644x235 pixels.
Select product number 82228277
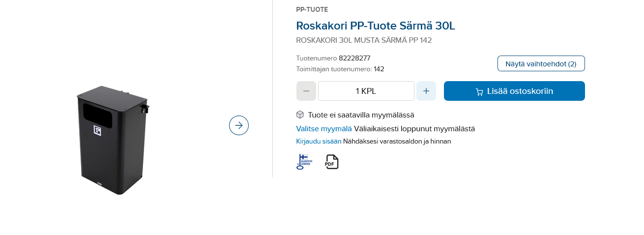(354, 58)
